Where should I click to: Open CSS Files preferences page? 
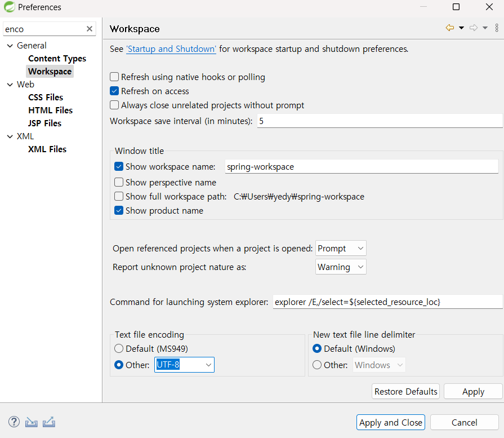click(46, 98)
